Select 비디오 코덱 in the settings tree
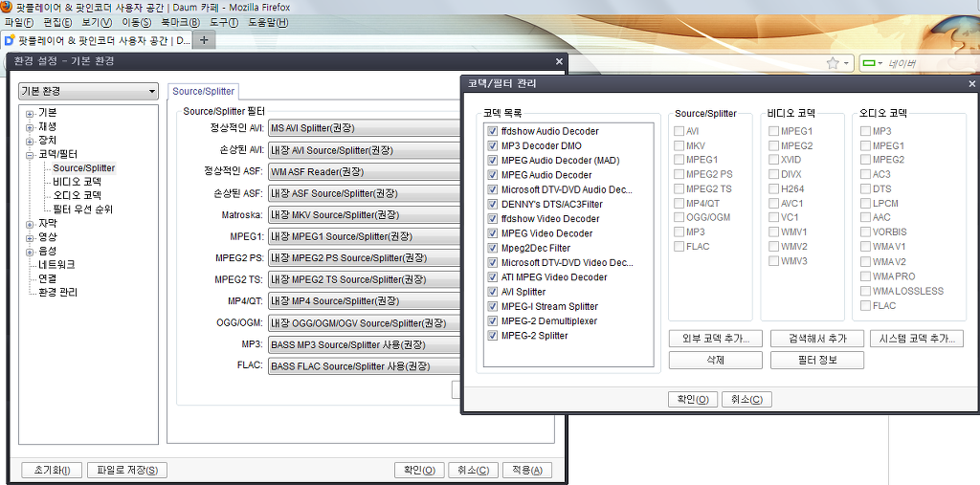980x485 pixels. [x=77, y=182]
